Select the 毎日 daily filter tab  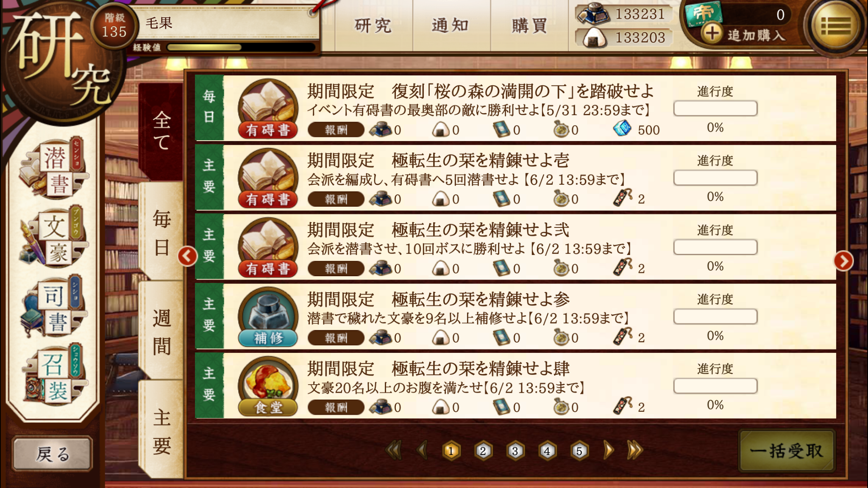(161, 233)
